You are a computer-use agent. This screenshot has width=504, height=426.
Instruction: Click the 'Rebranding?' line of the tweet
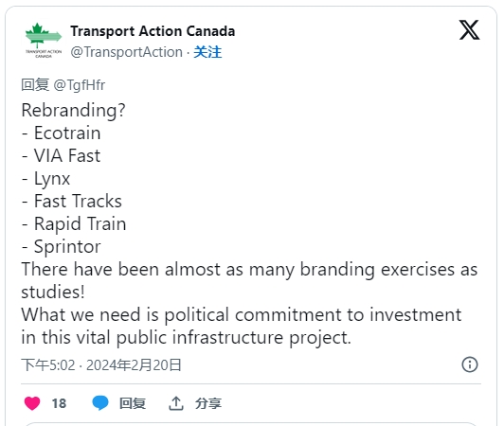(x=73, y=111)
